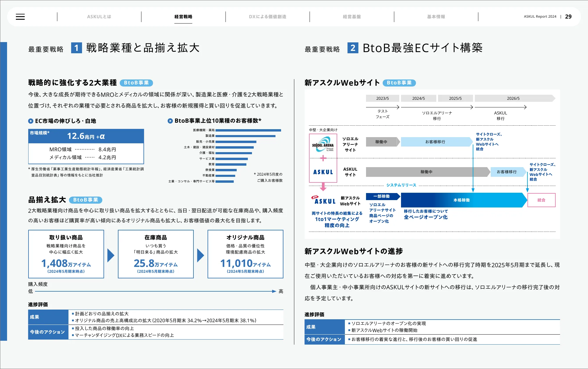Click the blue number 1 strategy badge

[x=76, y=48]
